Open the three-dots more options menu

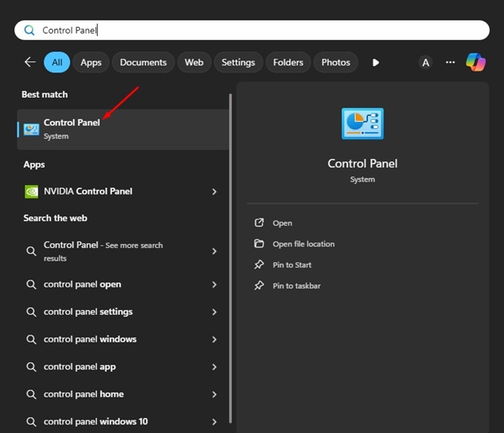point(450,62)
